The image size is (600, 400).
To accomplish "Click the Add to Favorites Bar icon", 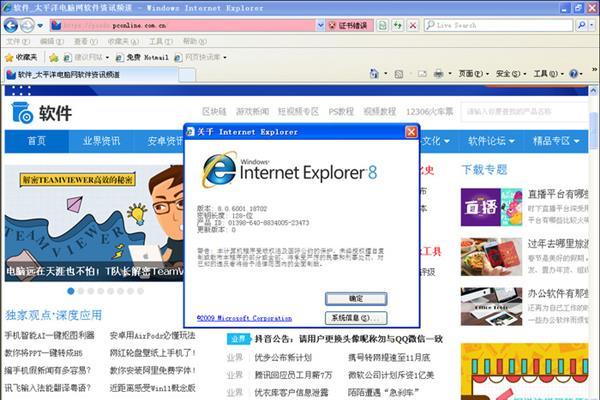I will [54, 57].
